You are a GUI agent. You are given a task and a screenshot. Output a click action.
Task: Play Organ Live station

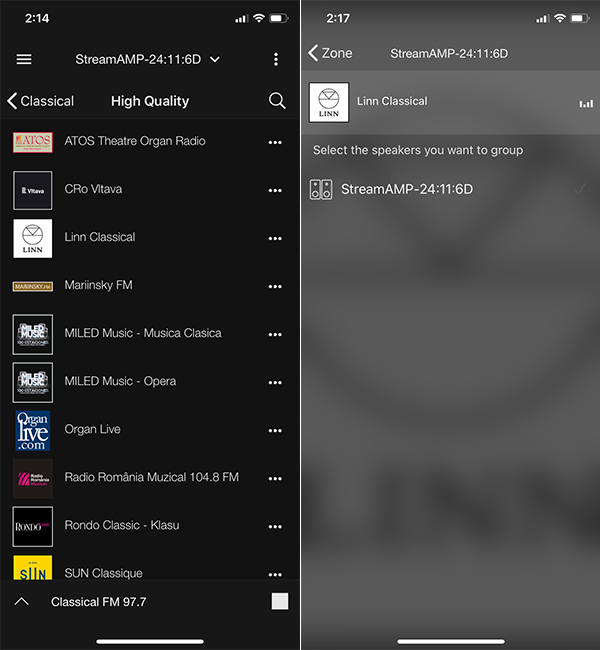click(x=92, y=429)
